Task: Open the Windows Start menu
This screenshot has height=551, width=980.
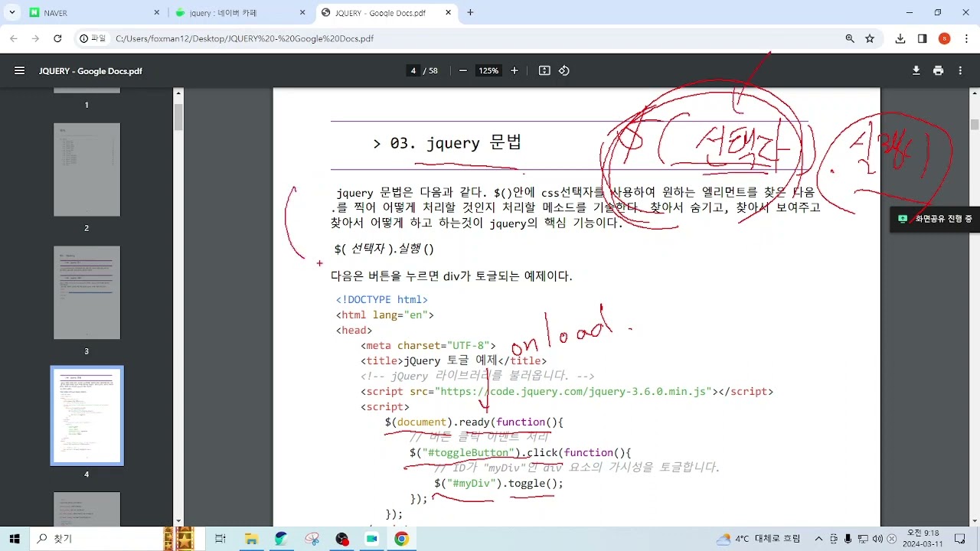Action: 14,539
